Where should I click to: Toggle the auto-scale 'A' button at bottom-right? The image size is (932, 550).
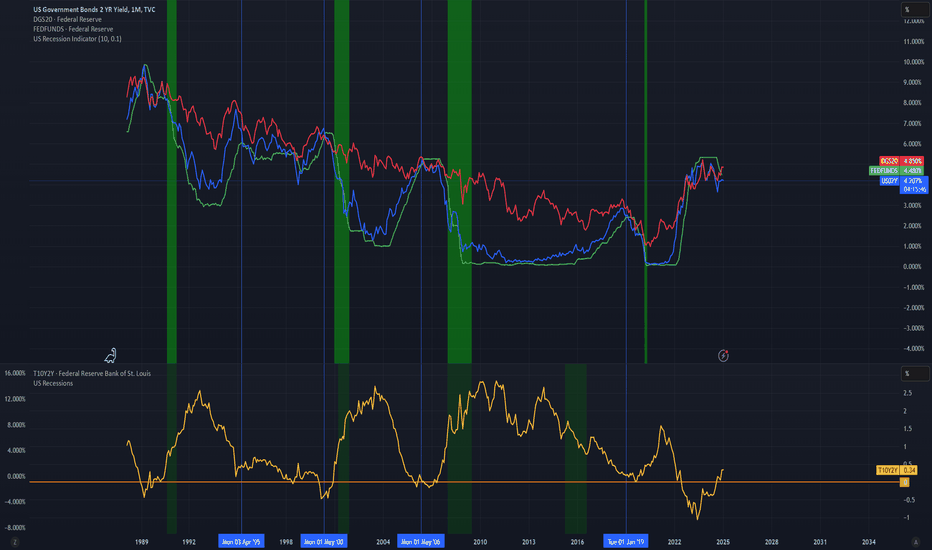916,542
